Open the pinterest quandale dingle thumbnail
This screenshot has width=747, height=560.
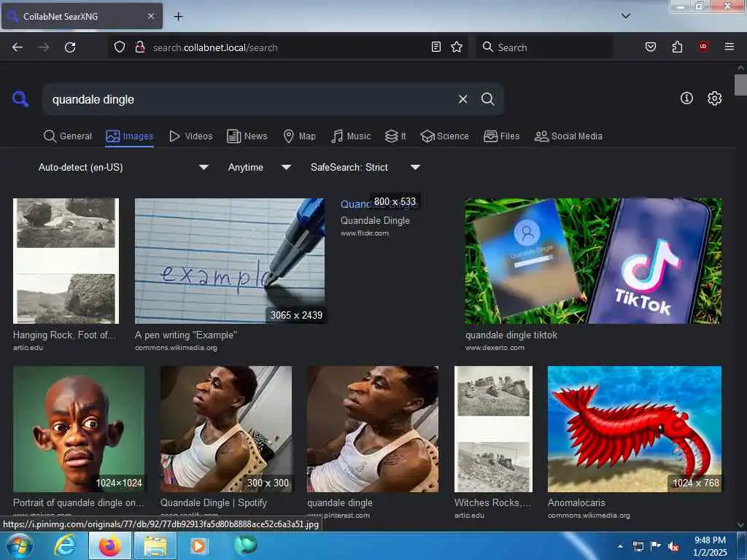point(373,429)
